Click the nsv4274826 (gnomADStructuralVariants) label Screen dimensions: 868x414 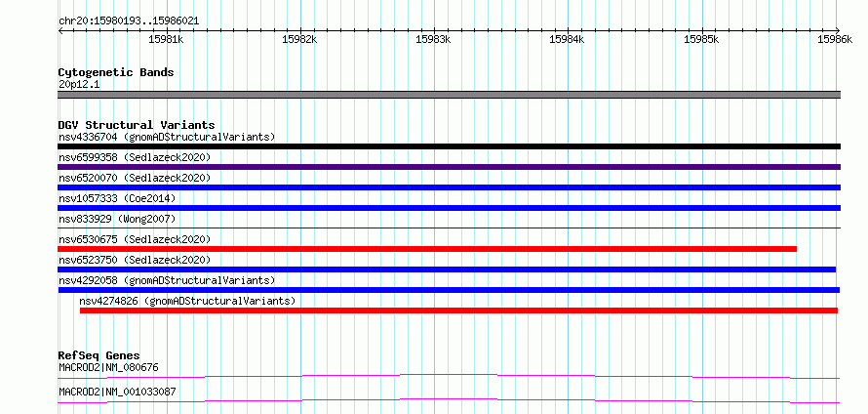click(187, 301)
